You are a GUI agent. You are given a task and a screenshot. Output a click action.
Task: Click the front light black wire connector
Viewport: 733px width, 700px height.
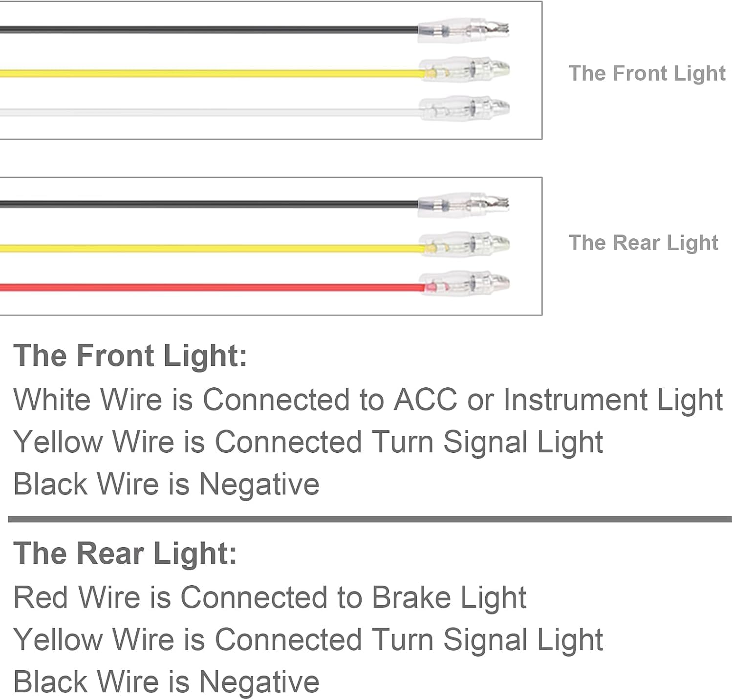463,30
